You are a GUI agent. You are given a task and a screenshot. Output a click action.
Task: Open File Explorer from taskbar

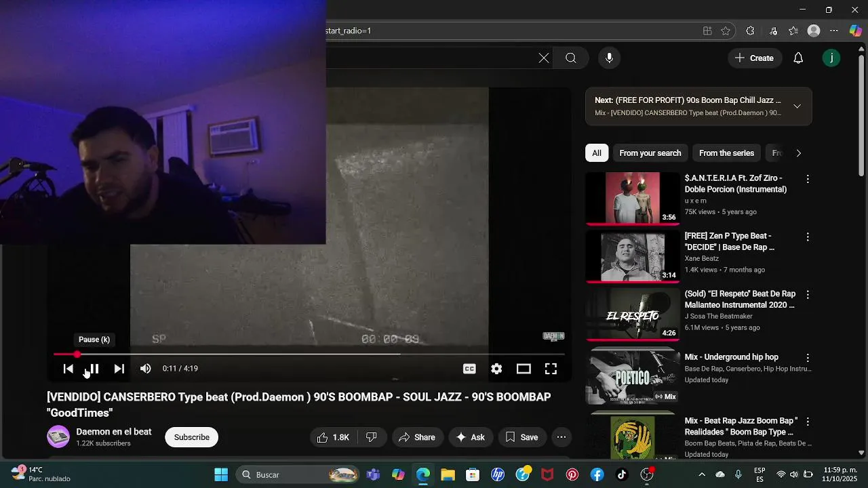tap(448, 474)
